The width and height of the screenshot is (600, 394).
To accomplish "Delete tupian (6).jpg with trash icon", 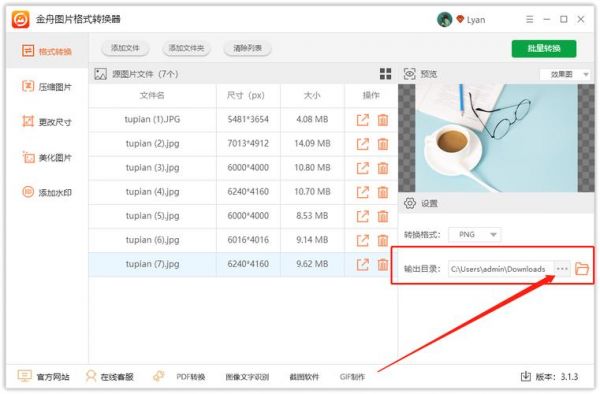I will 383,240.
